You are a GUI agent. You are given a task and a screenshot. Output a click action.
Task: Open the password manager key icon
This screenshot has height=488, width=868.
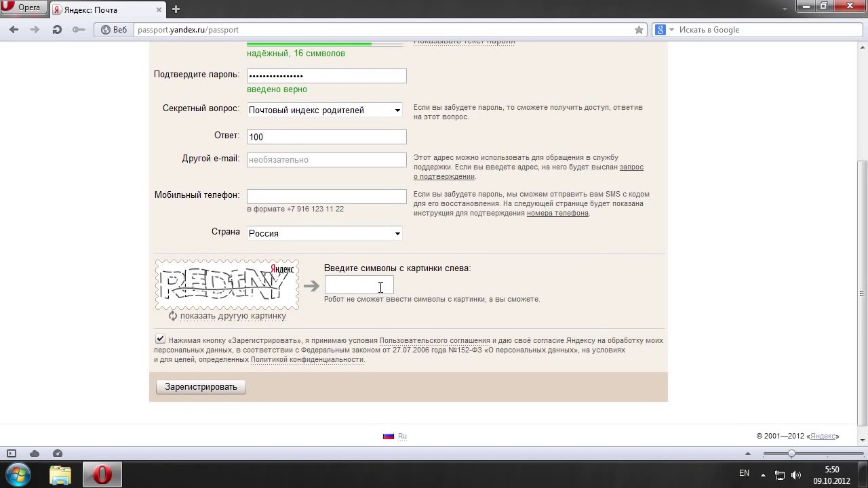click(79, 30)
